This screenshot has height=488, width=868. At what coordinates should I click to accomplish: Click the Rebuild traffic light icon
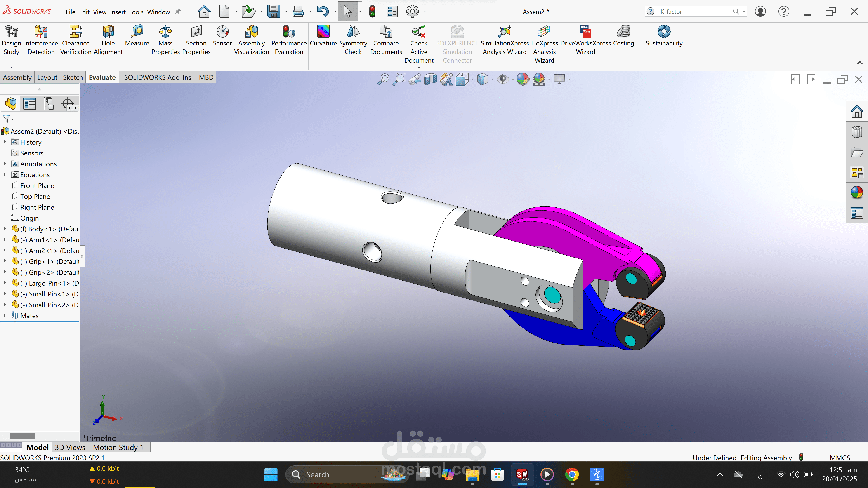[372, 12]
